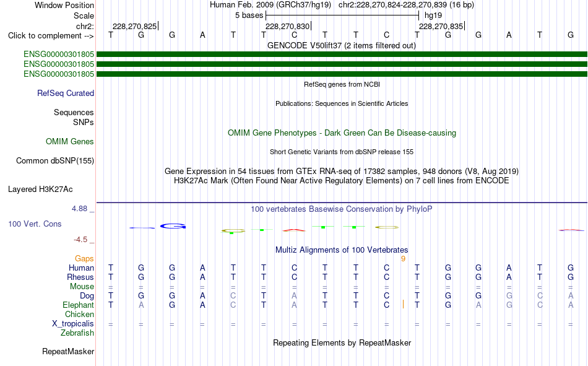Click the tall blue G conservation logo
The image size is (588, 366).
[173, 226]
